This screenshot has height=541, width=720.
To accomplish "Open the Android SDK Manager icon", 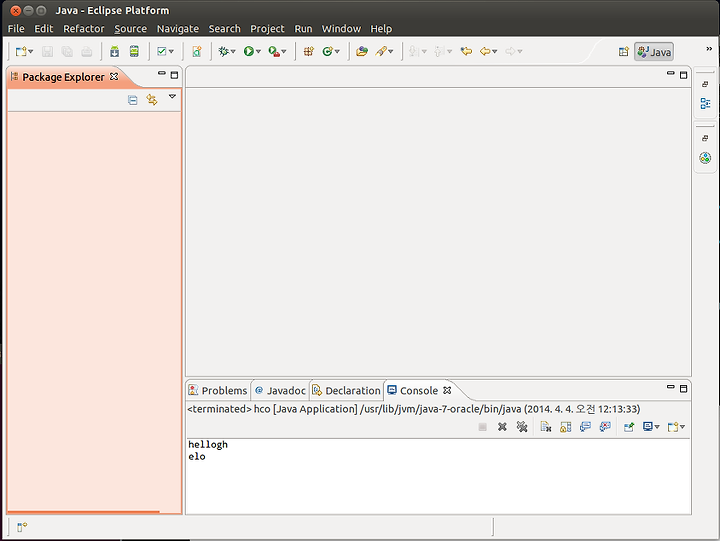I will [x=114, y=51].
